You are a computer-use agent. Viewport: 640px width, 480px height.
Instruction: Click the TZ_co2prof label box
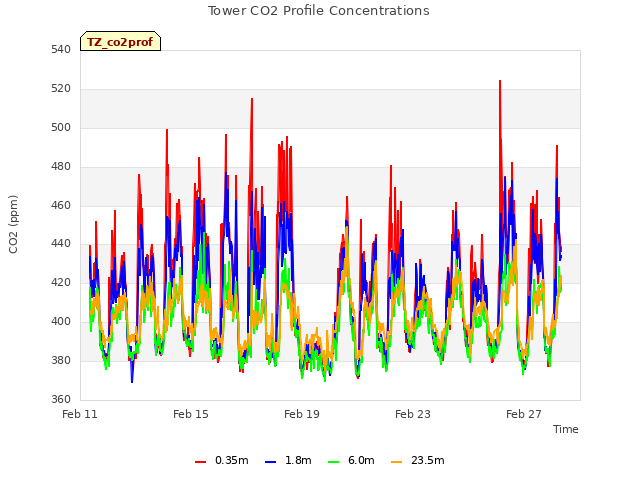(120, 41)
